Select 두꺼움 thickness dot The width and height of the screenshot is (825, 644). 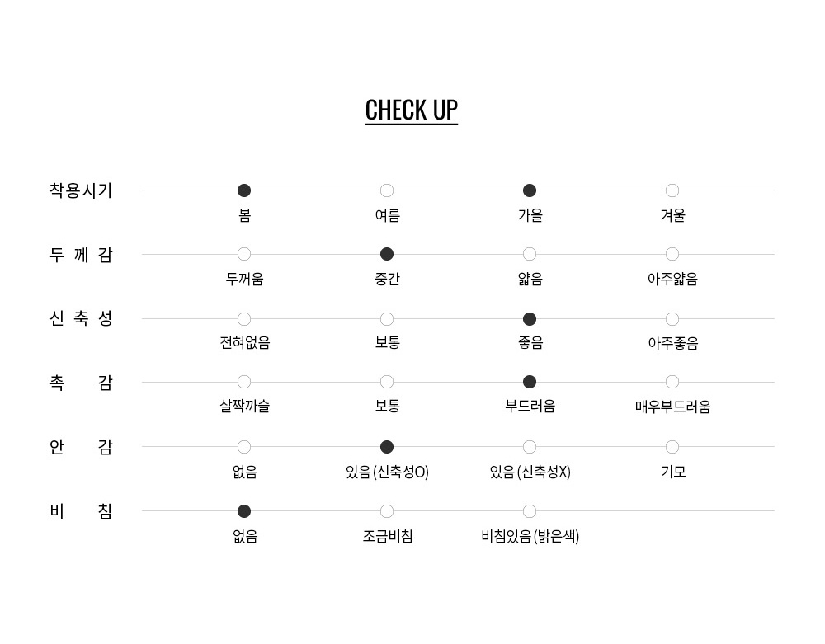click(x=244, y=254)
